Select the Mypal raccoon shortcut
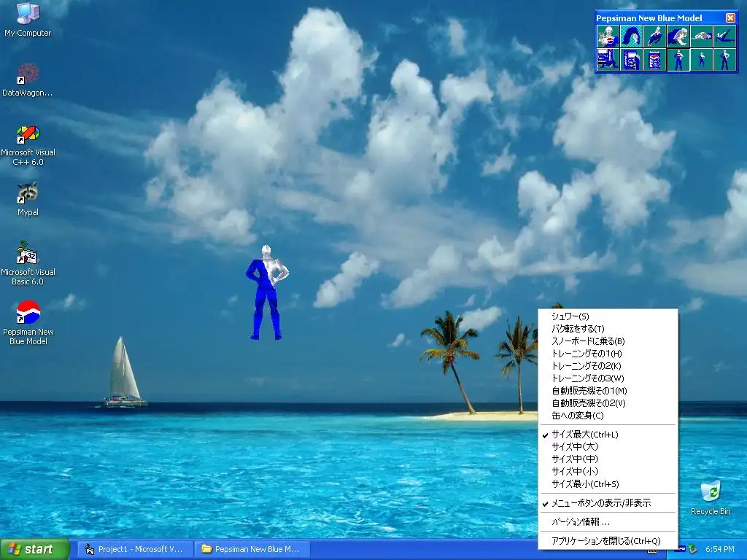Screen dimensions: 747x560 pyautogui.click(x=28, y=199)
